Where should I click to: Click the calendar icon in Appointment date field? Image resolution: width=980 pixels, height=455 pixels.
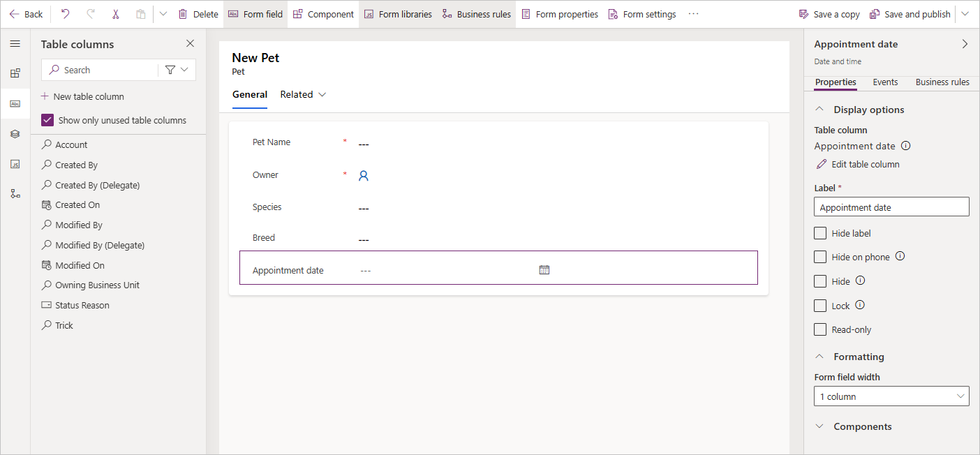click(544, 269)
